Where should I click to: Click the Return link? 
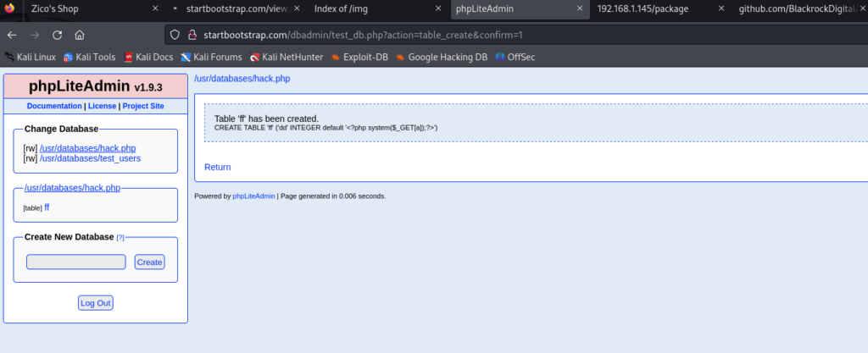tap(218, 167)
